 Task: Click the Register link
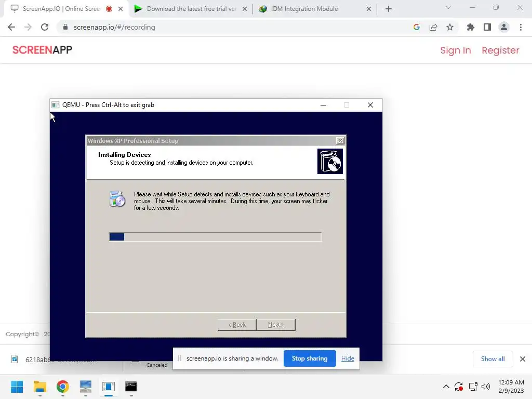tap(500, 50)
